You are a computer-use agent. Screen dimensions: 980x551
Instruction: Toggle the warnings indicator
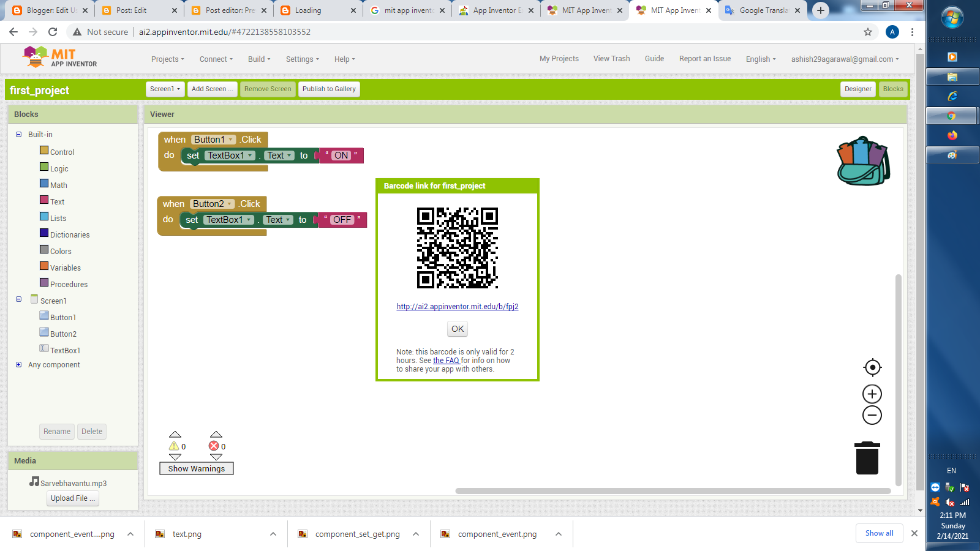[175, 445]
